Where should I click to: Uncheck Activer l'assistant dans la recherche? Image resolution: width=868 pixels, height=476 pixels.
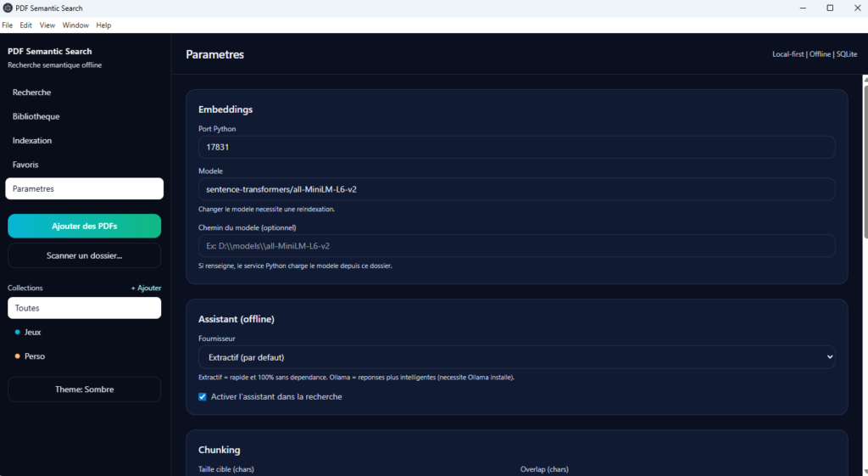[203, 396]
